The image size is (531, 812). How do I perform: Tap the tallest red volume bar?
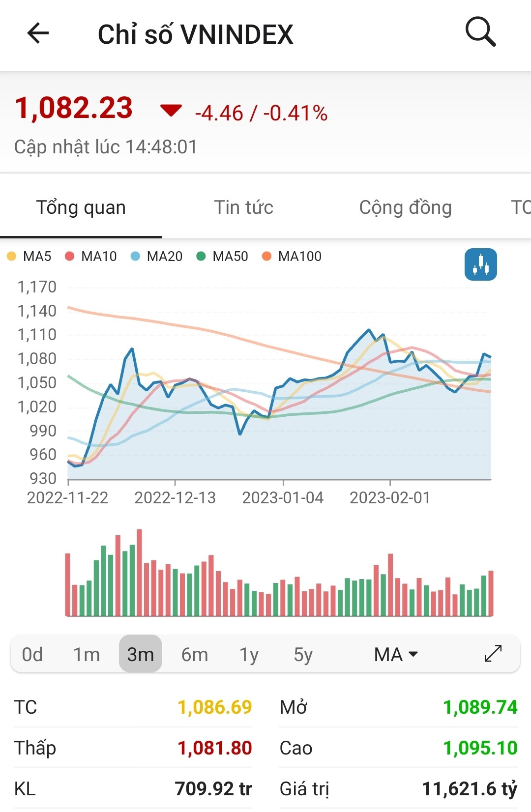(140, 573)
